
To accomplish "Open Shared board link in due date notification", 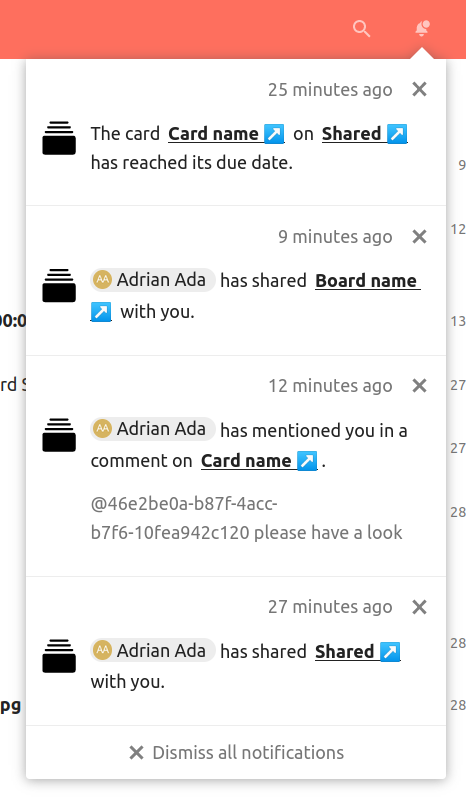I will coord(365,134).
